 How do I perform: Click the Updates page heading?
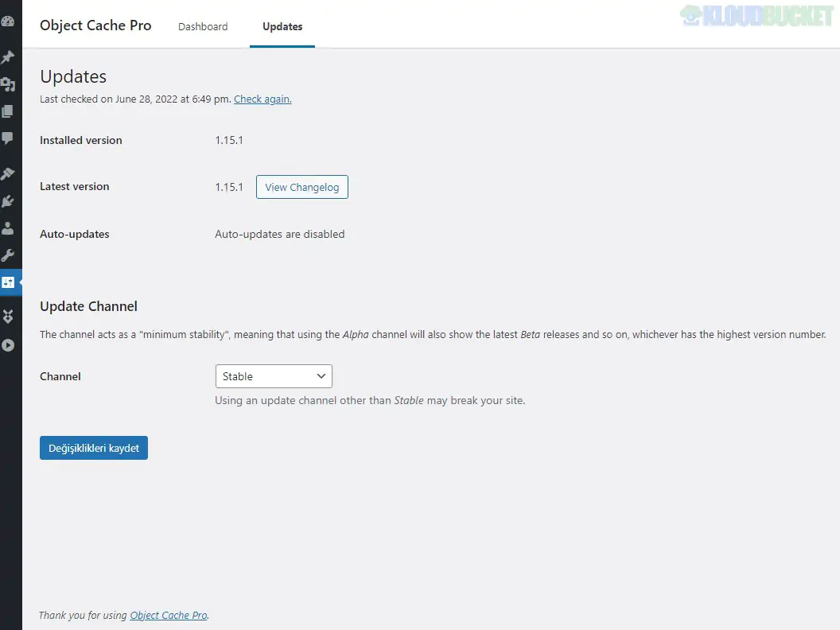click(73, 76)
